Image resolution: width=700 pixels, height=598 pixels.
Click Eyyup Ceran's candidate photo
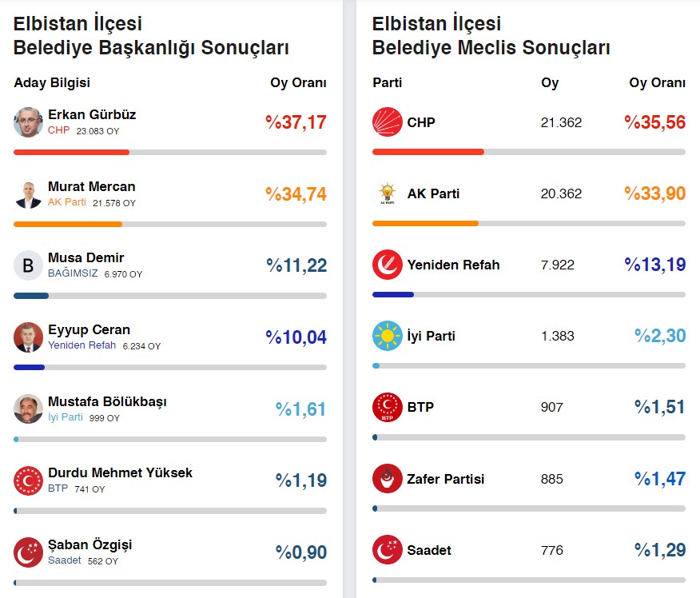coord(28,337)
